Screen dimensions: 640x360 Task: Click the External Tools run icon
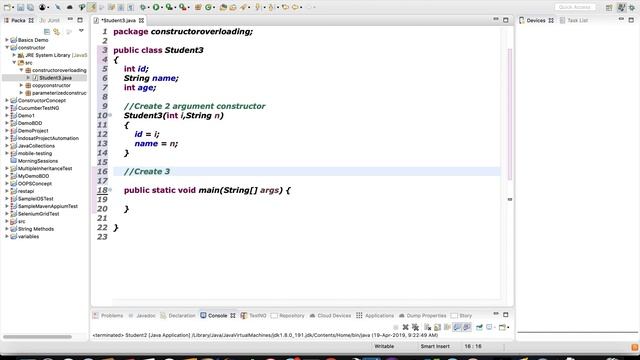182,7
